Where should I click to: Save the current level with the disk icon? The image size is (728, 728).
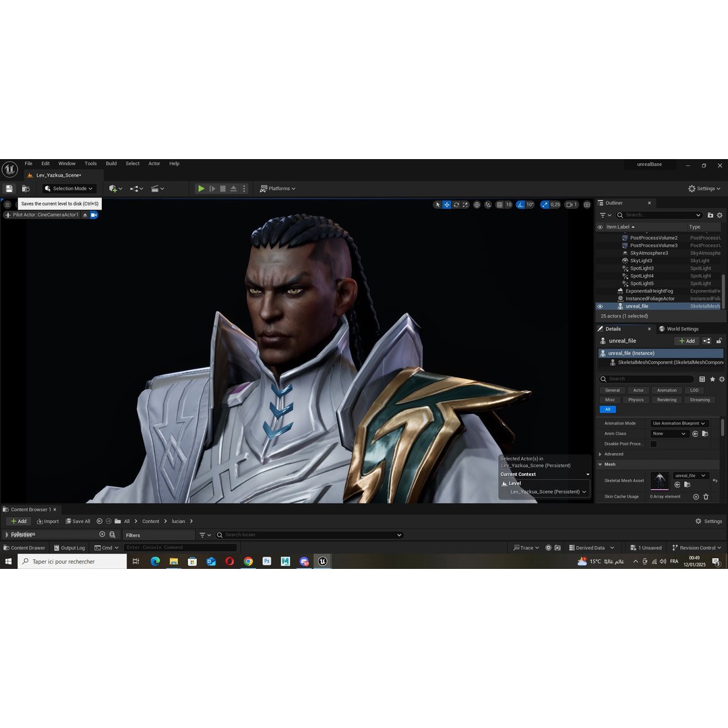[9, 189]
